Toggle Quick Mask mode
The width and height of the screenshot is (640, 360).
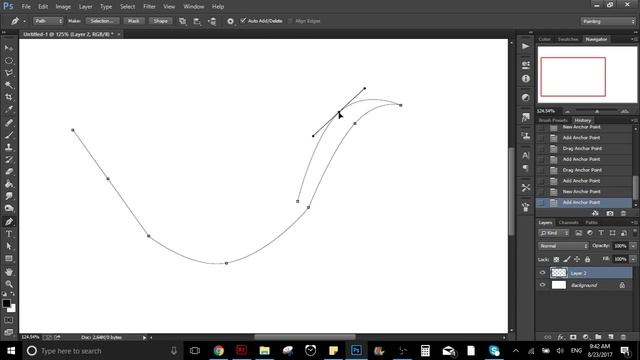[x=9, y=320]
